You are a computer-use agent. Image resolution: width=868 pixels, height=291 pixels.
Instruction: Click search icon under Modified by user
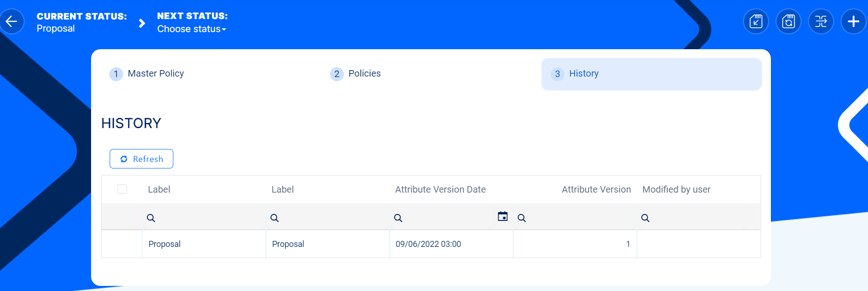coord(645,218)
